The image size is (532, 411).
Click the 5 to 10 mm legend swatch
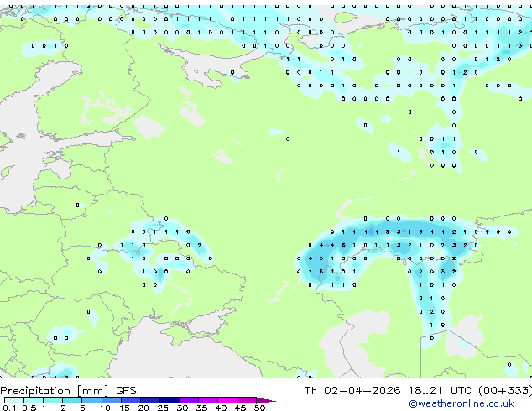click(x=92, y=400)
